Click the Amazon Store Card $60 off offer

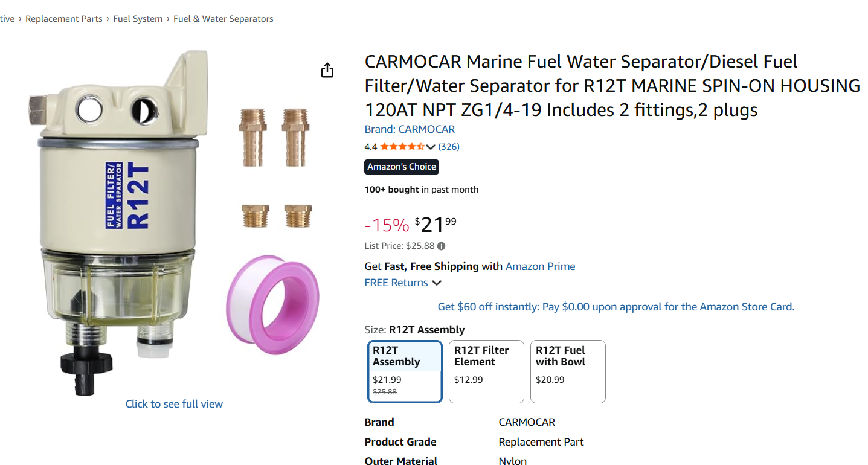616,307
